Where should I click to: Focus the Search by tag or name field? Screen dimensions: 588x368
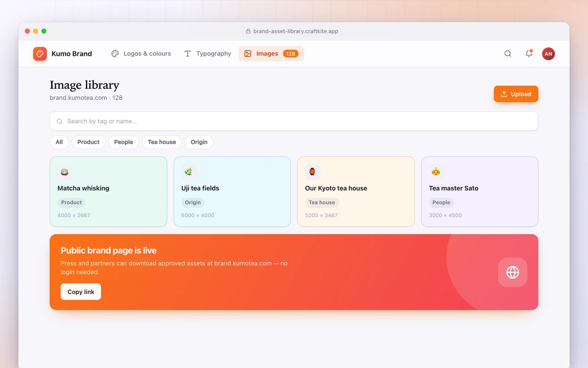[x=294, y=121]
